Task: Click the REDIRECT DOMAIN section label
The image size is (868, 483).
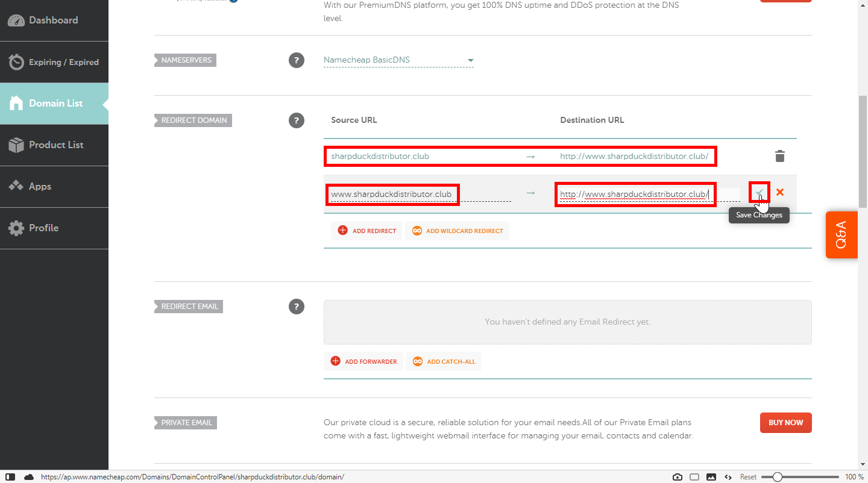Action: (193, 120)
